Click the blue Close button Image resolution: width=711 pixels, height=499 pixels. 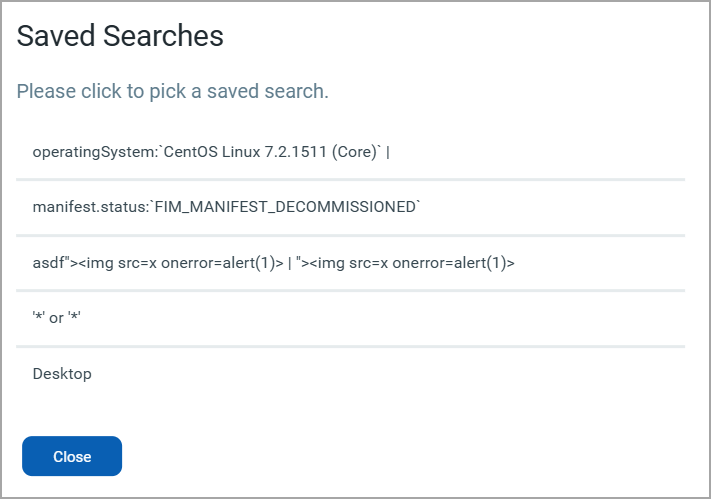click(72, 456)
